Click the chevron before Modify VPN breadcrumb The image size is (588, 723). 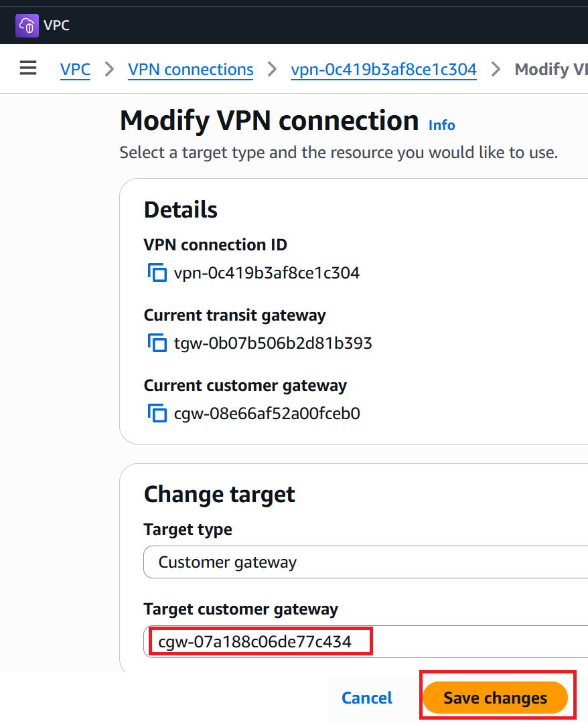pyautogui.click(x=496, y=69)
